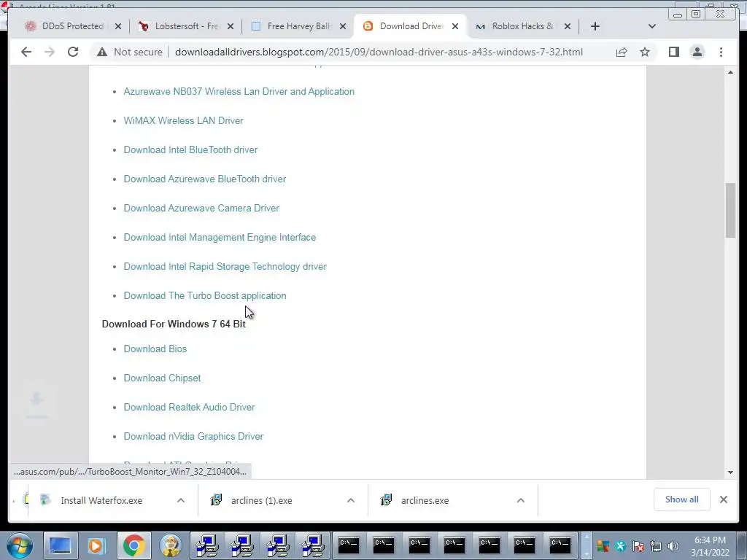Open the Chrome profile avatar menu
This screenshot has height=560, width=747.
pyautogui.click(x=697, y=52)
